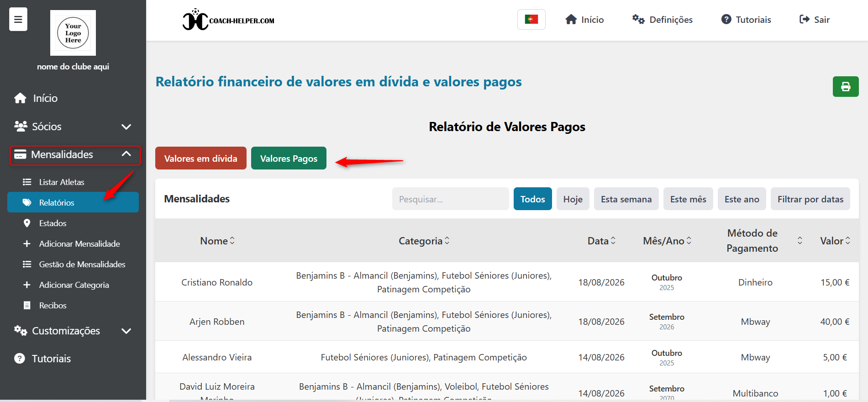Open Listar Atletas in the sidebar
Viewport: 868px width, 402px height.
click(73, 182)
